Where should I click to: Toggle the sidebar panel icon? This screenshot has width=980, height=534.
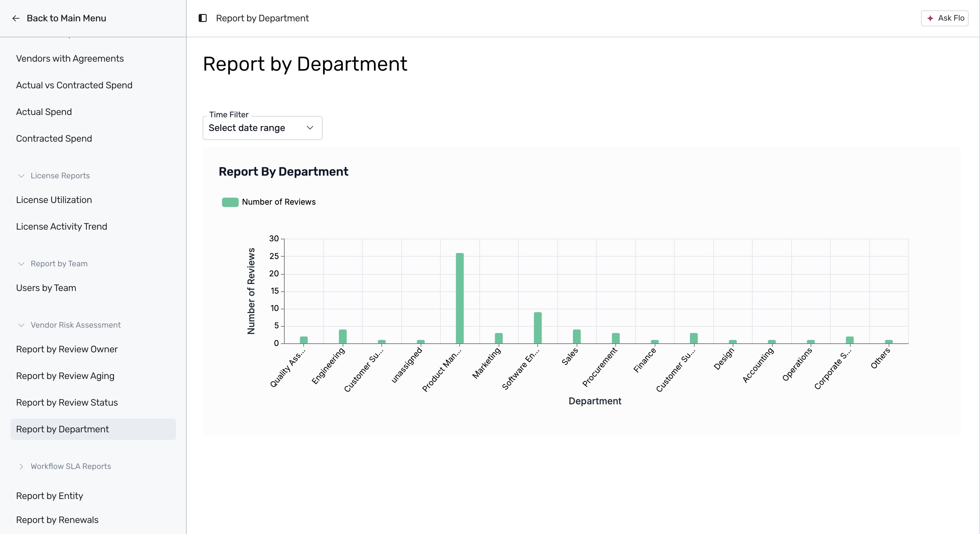click(203, 18)
